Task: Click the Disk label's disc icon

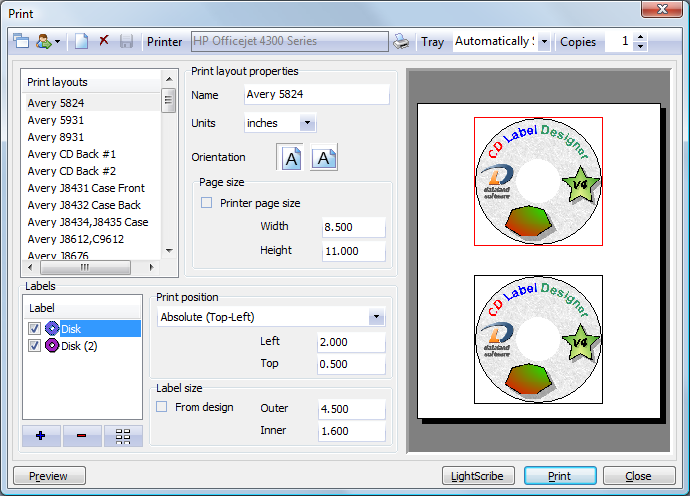Action: pyautogui.click(x=52, y=328)
